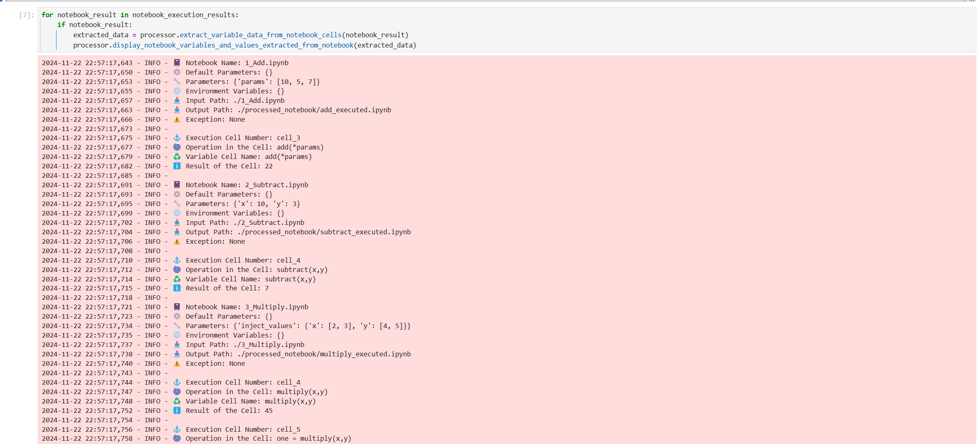Click the recycle icon beside Variable Cell Name: subtract(x,y)
This screenshot has height=444, width=980.
point(177,279)
